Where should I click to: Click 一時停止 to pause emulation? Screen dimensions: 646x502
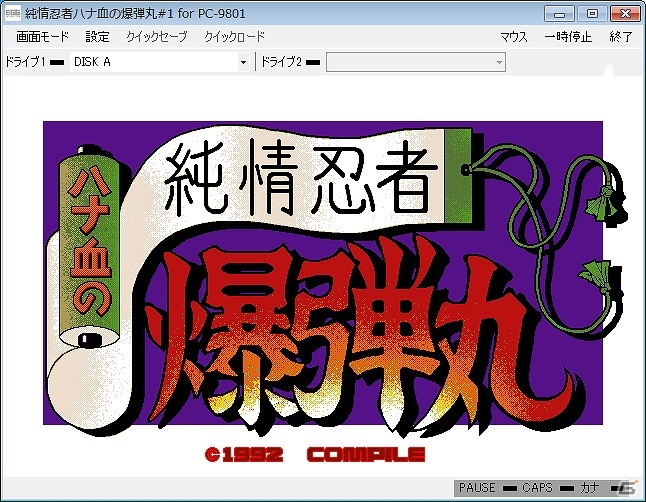(x=568, y=37)
